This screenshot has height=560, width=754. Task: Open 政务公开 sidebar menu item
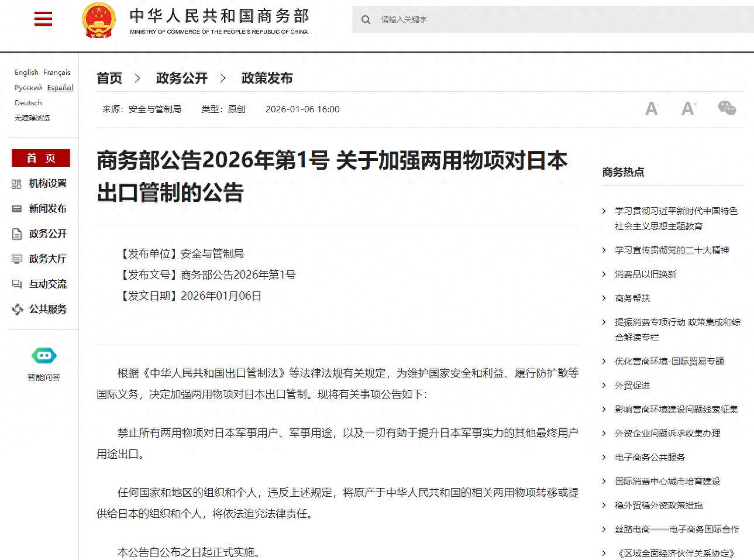[x=48, y=234]
